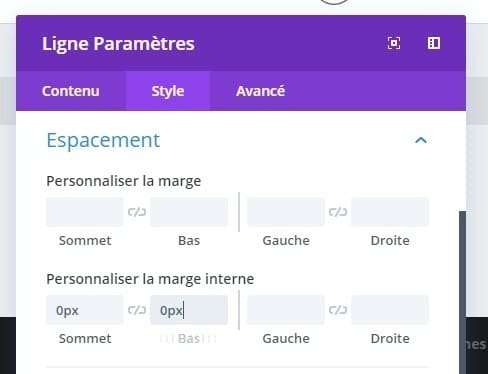Toggle link icon between padding Sommet and Bas

[137, 310]
